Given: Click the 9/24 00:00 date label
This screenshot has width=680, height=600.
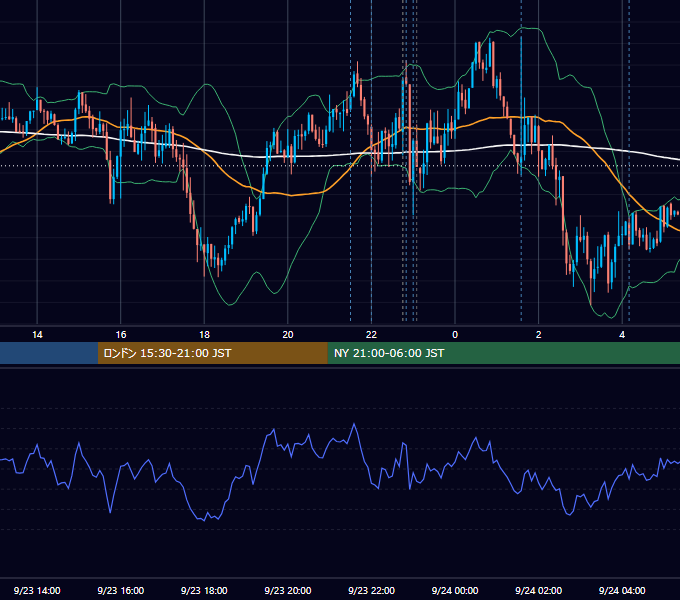Looking at the screenshot, I should coord(455,590).
